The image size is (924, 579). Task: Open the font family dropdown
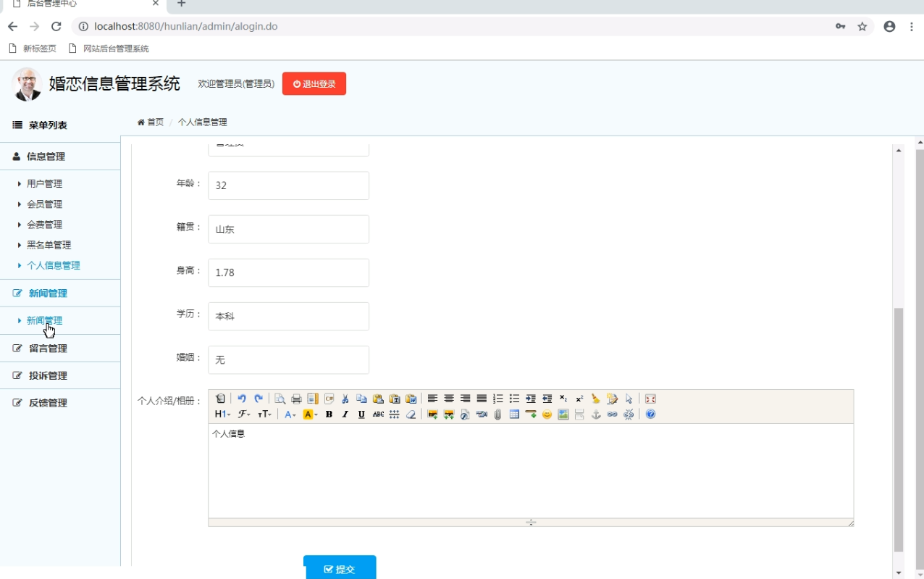244,415
